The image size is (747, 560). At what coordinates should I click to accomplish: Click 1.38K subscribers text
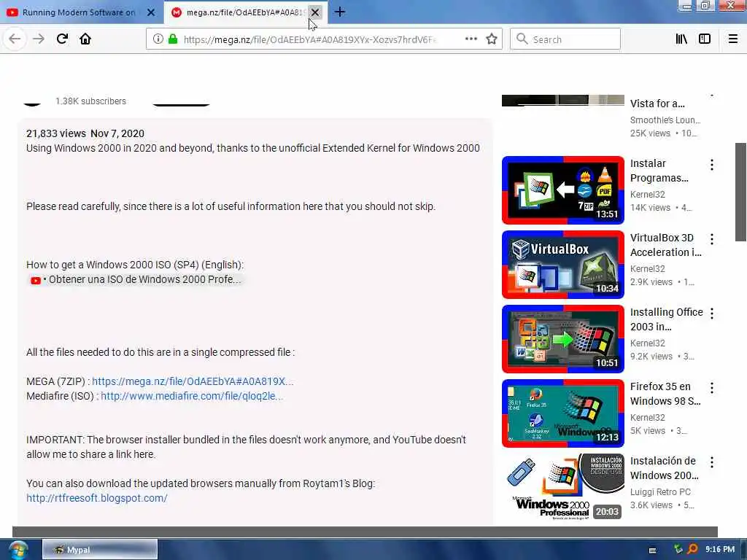pos(90,101)
